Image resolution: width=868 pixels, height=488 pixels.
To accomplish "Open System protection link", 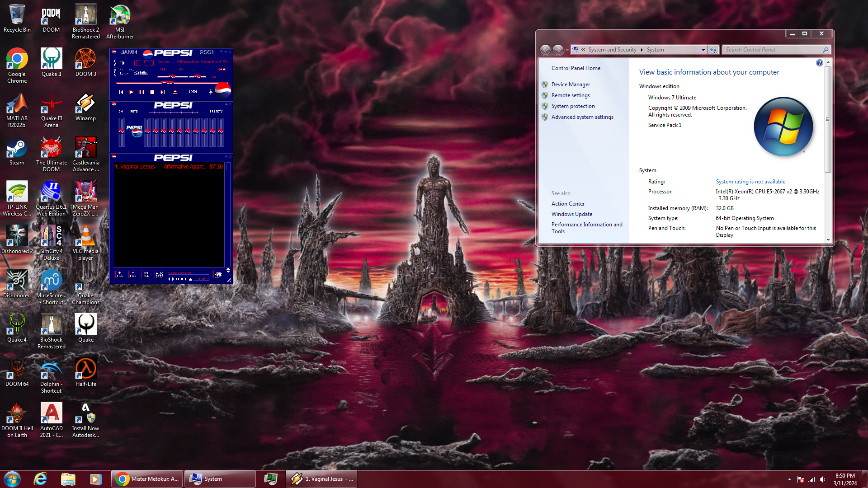I will coord(573,106).
